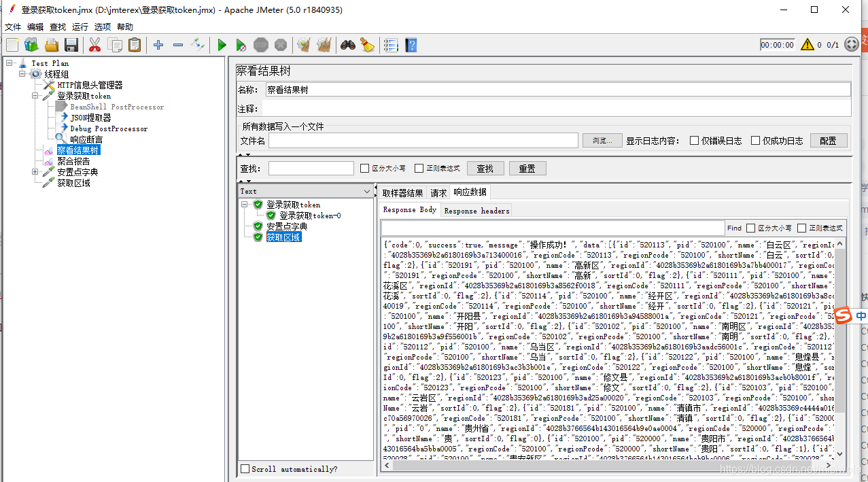Cut the selected element with scissors icon
This screenshot has height=482, width=868.
point(95,45)
